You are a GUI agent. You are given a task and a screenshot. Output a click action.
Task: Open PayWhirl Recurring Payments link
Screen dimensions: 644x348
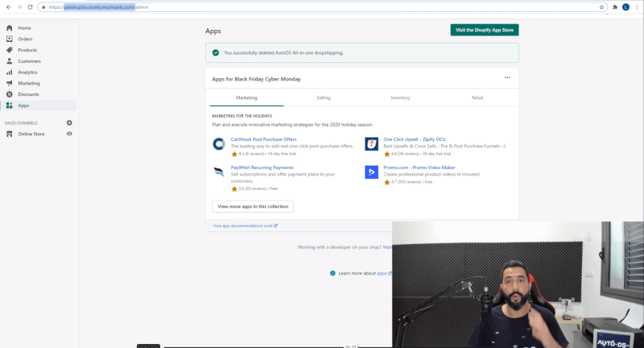262,168
